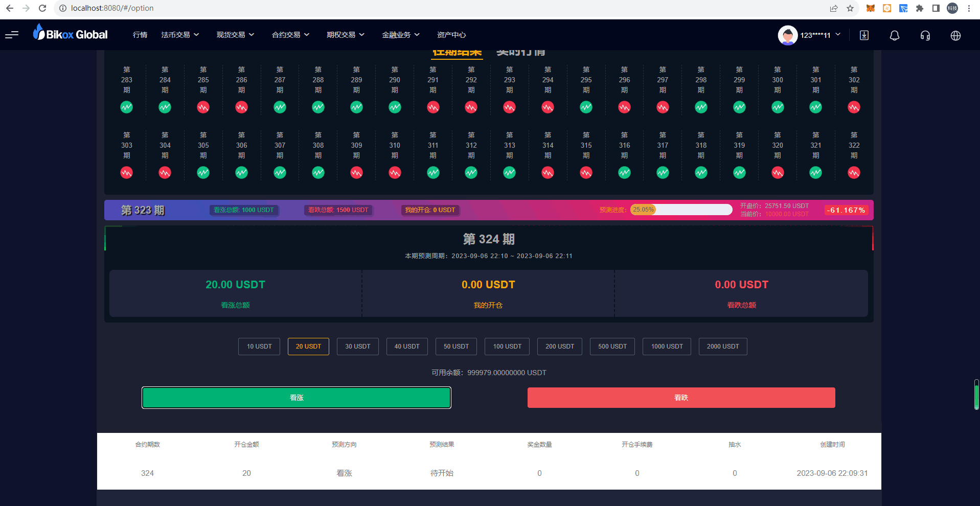
Task: Open the hamburger side menu icon
Action: [x=12, y=35]
